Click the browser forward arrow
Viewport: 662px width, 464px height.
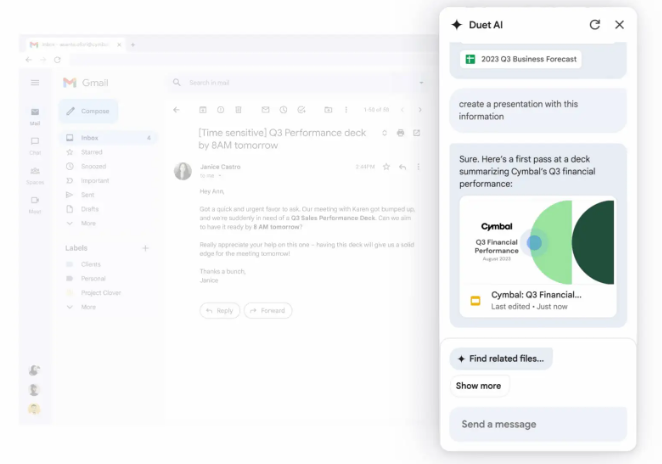[x=43, y=60]
